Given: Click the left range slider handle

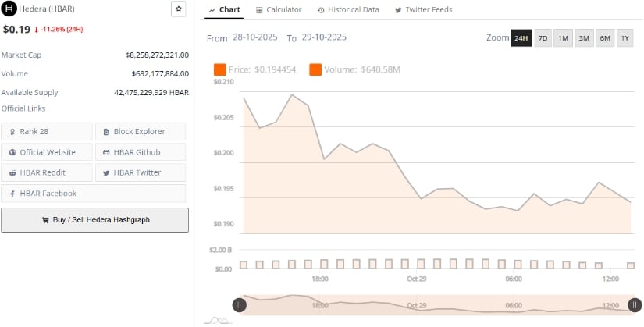Looking at the screenshot, I should coord(240,305).
